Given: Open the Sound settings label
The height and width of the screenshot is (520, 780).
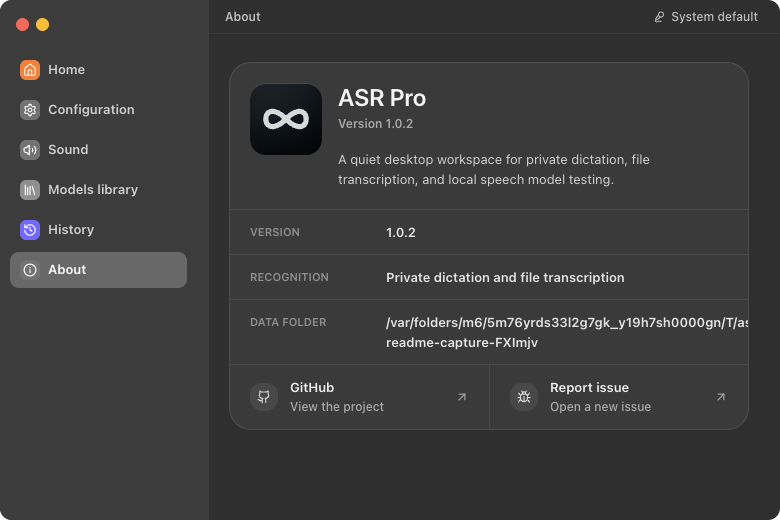Looking at the screenshot, I should point(68,150).
